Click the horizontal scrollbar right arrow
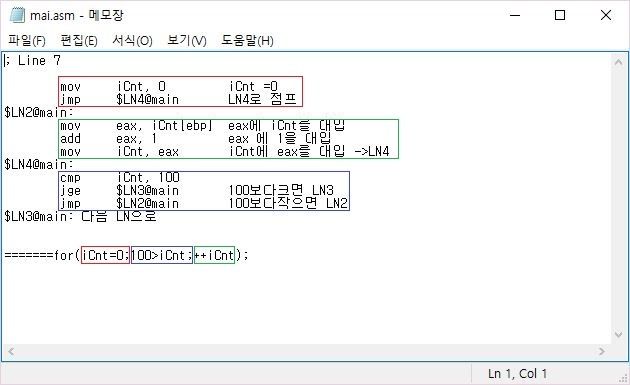The width and height of the screenshot is (630, 385). [x=601, y=351]
